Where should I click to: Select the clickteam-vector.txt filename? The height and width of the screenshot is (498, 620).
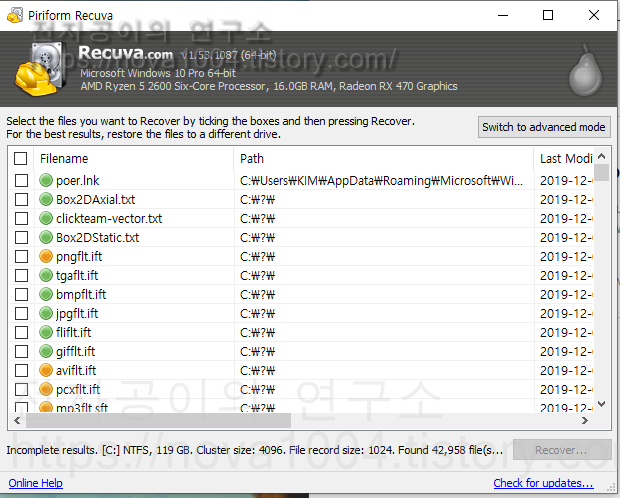point(109,219)
